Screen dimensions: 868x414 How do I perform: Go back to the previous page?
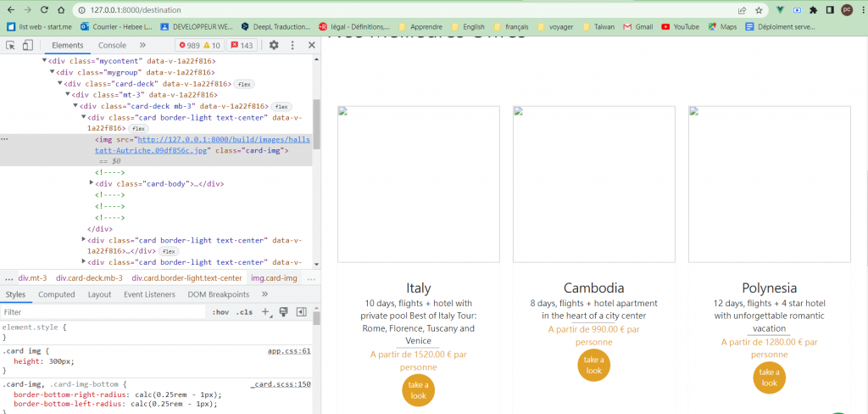click(11, 10)
